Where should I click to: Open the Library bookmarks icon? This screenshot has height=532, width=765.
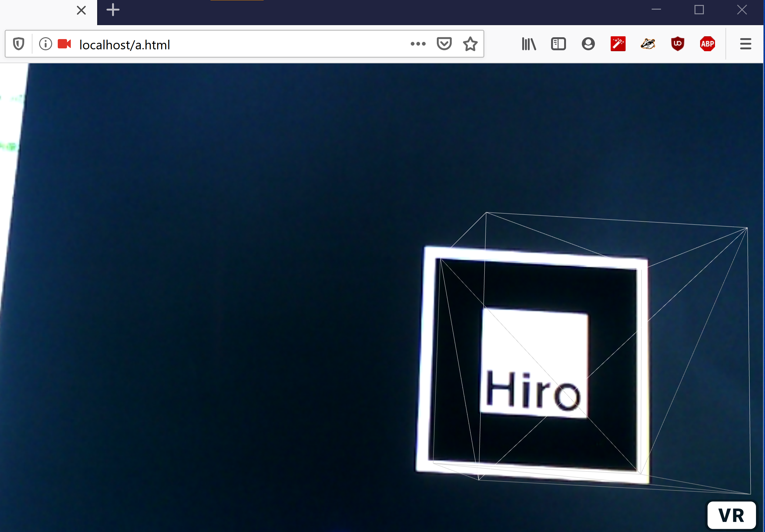tap(529, 44)
